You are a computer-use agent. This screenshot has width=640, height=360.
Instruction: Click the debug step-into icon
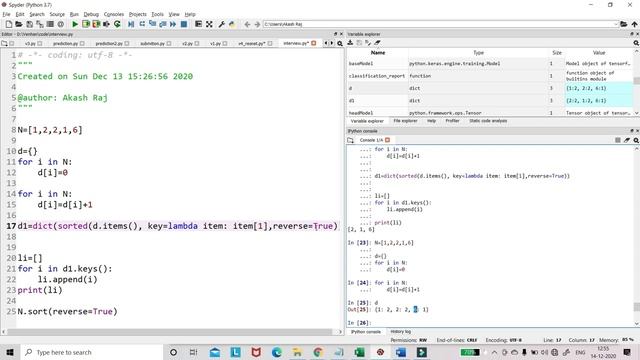(152, 24)
